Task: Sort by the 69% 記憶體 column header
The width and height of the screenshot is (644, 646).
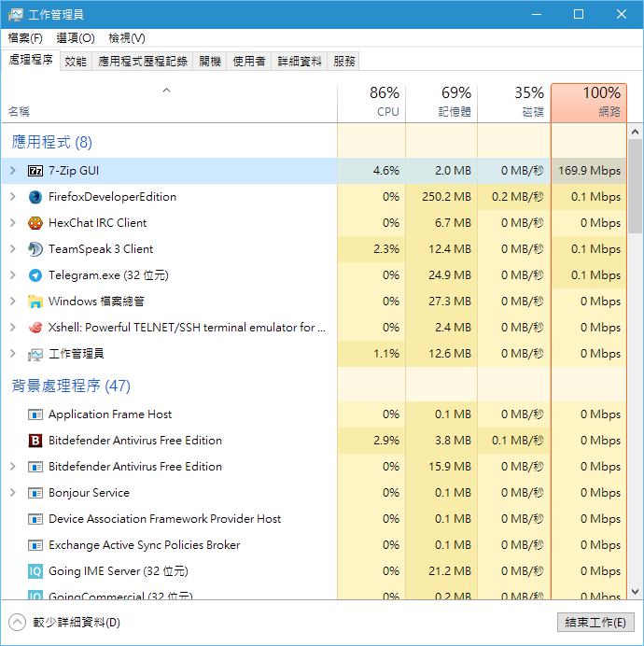Action: (441, 103)
